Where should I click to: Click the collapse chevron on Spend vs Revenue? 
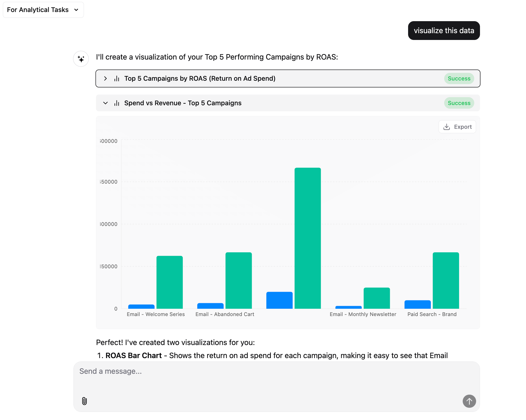pyautogui.click(x=106, y=103)
